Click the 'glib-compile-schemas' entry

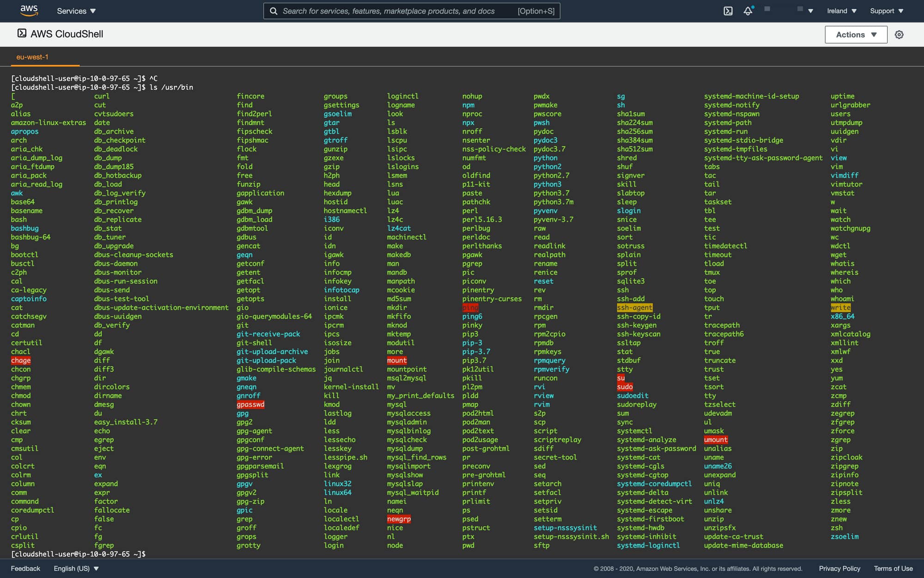276,369
